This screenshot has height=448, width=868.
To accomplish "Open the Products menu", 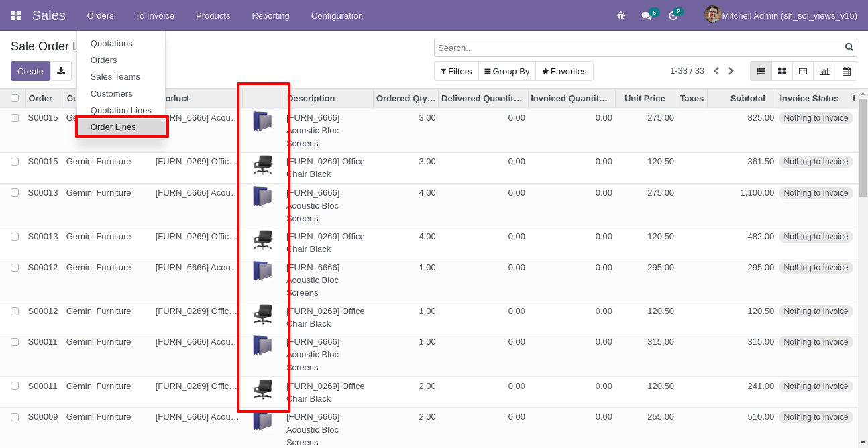I will click(213, 15).
